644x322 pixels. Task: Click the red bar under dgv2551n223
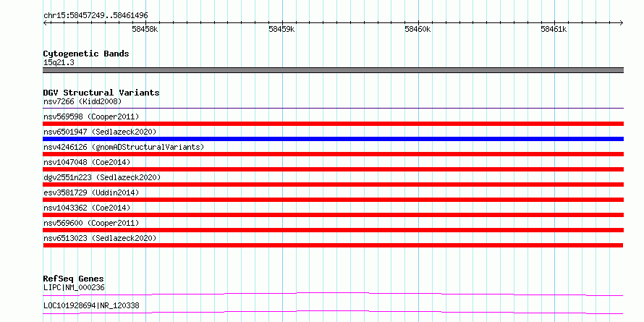[333, 185]
